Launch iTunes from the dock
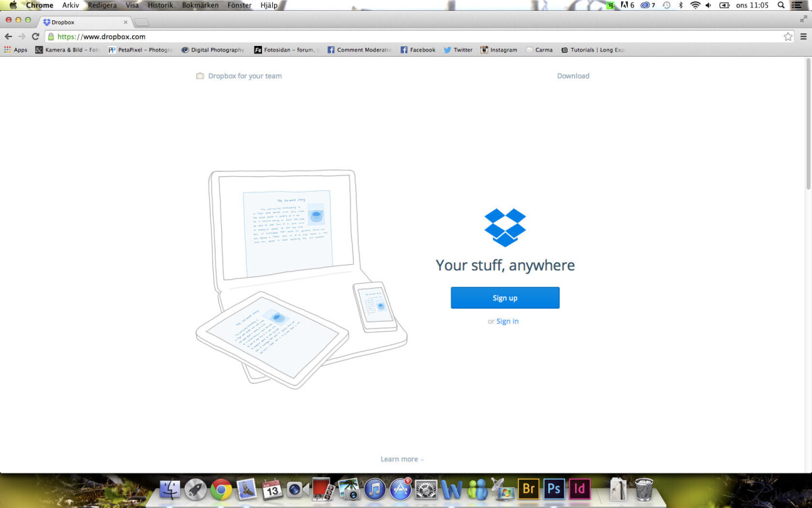The width and height of the screenshot is (812, 508). click(375, 489)
